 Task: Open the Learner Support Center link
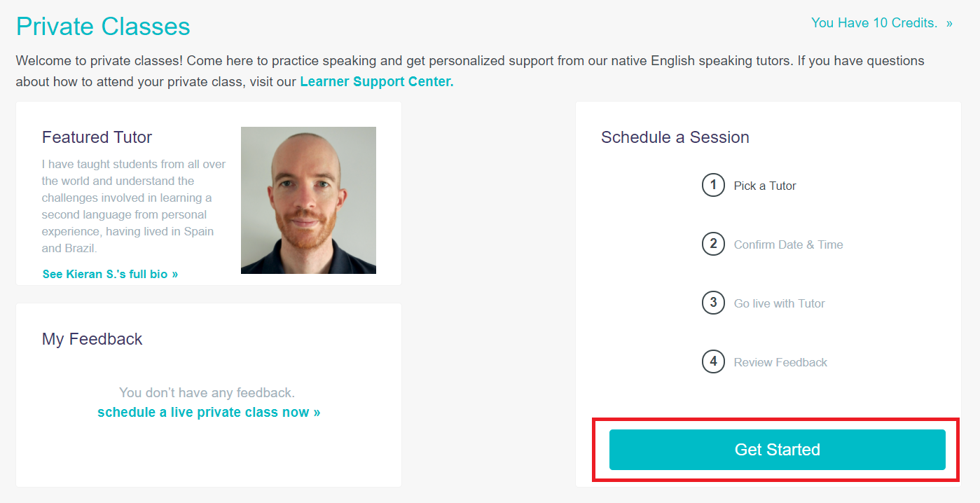377,81
